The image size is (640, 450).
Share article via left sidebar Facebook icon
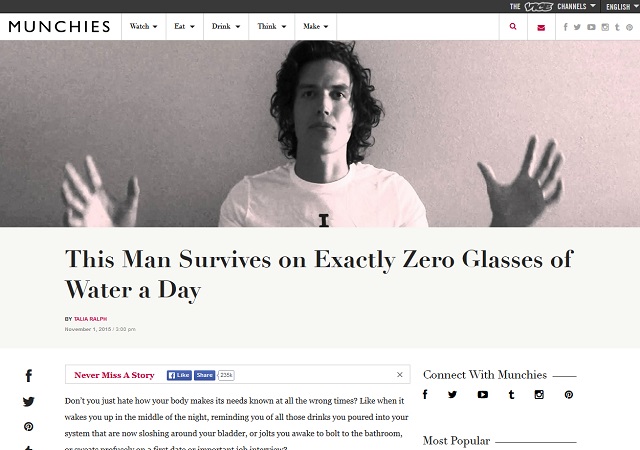coord(29,375)
